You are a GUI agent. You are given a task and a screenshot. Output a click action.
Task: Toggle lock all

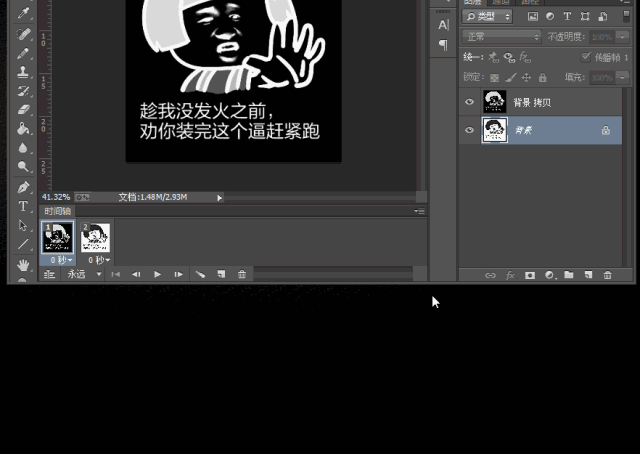tap(542, 78)
